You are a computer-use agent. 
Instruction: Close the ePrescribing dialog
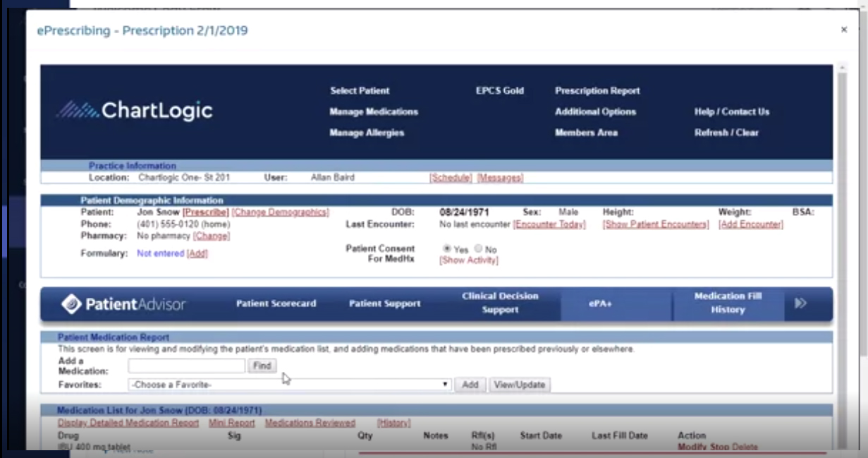(843, 30)
